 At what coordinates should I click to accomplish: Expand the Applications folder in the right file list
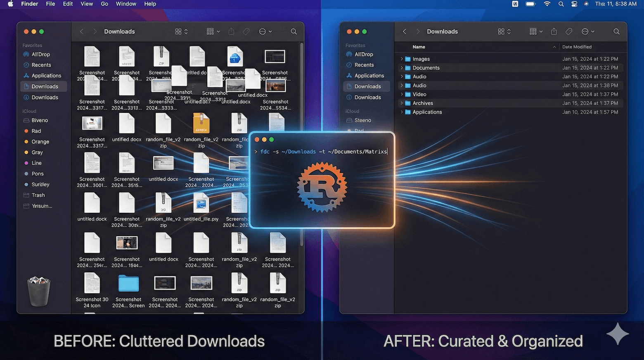click(x=402, y=112)
